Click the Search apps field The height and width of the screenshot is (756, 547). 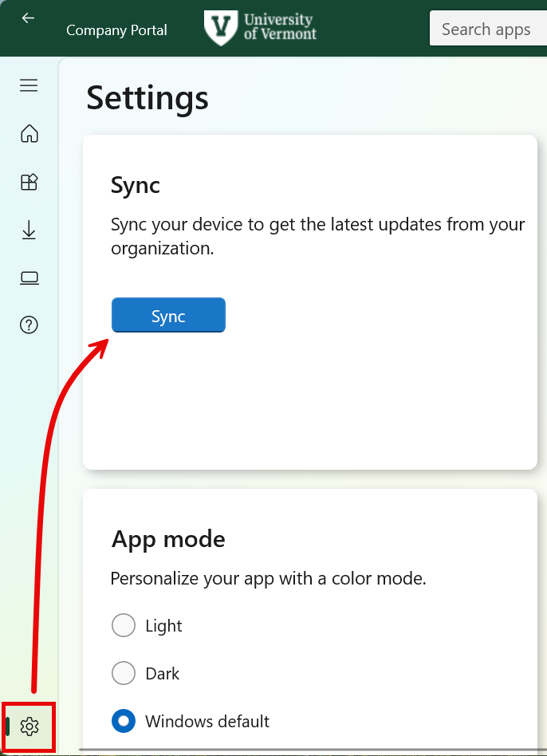click(x=486, y=30)
